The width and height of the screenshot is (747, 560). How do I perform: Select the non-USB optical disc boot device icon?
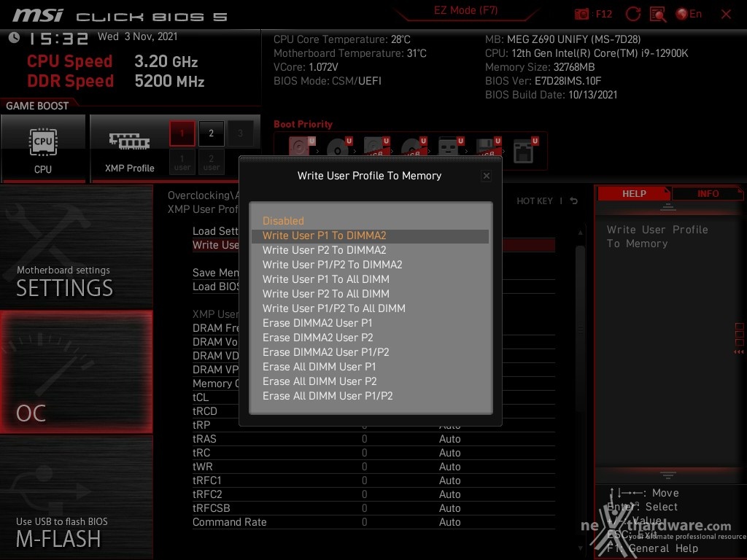pyautogui.click(x=338, y=146)
